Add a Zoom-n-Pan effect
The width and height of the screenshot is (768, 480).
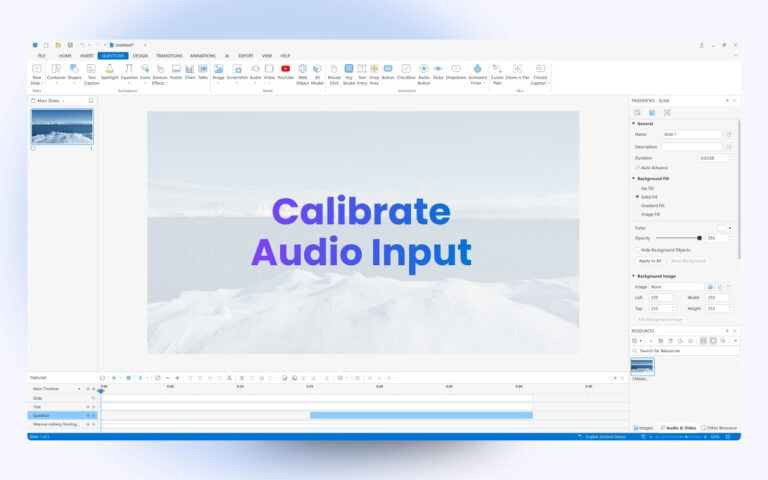517,72
